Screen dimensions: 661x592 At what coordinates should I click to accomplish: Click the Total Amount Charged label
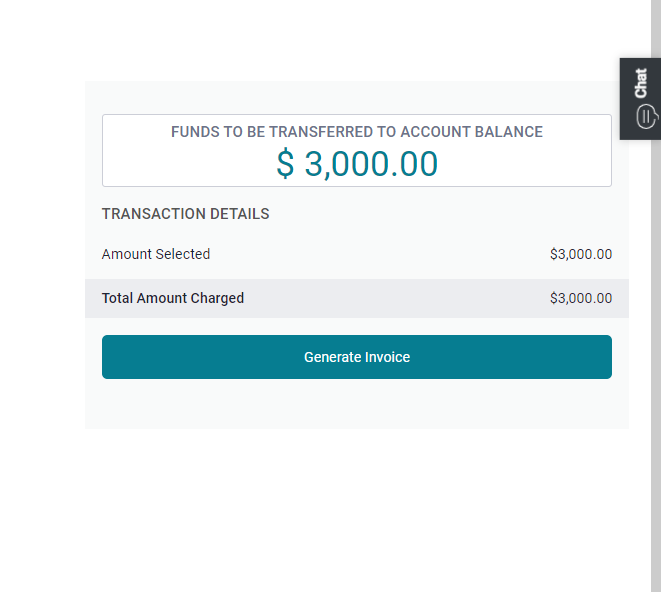pyautogui.click(x=173, y=298)
